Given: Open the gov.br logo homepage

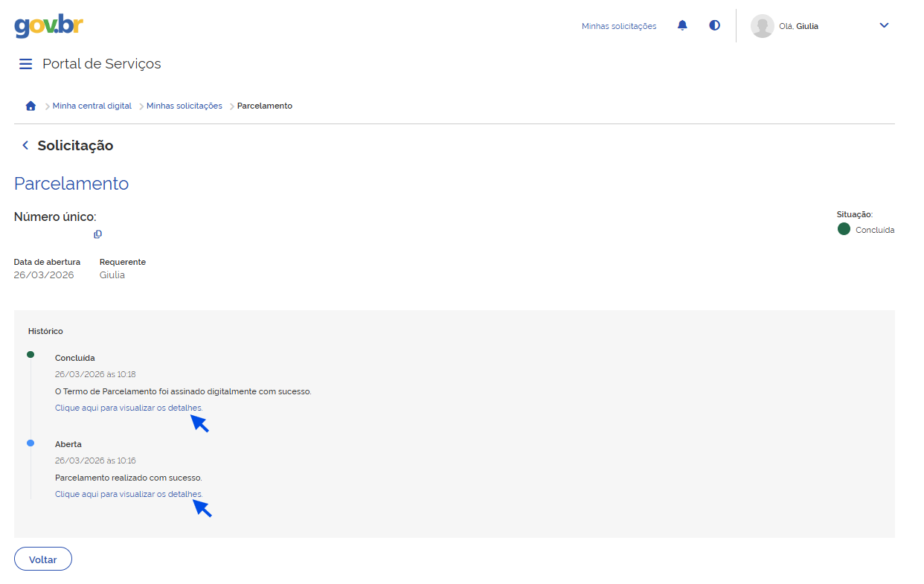Looking at the screenshot, I should [x=48, y=25].
